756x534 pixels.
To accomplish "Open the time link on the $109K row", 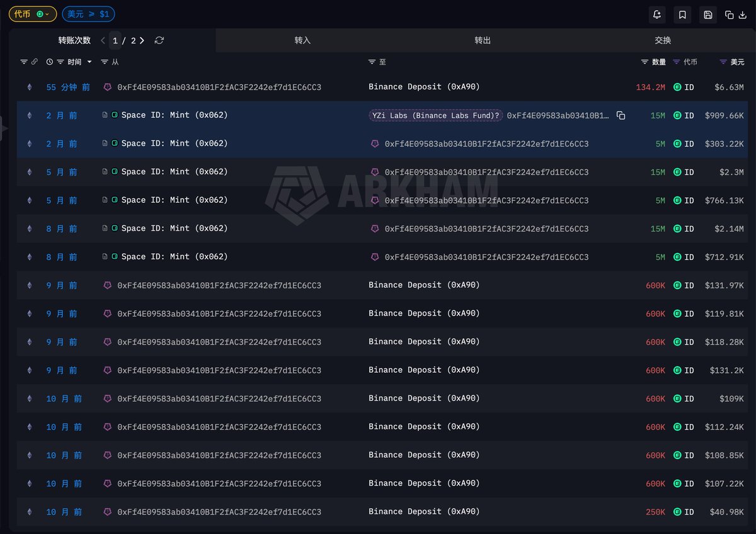I will 64,399.
